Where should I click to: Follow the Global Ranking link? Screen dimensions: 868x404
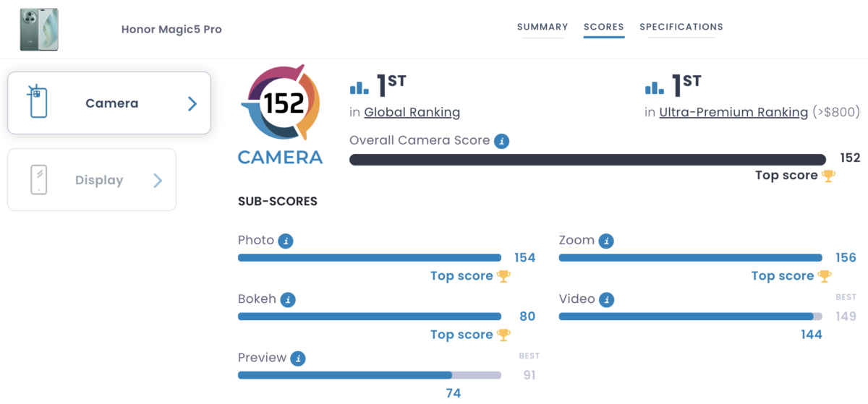click(x=412, y=112)
